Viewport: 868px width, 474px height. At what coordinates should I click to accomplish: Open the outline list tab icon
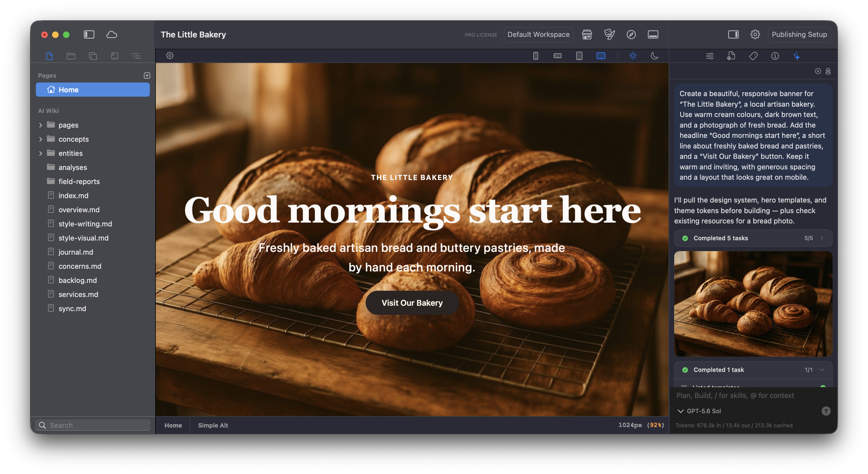click(x=136, y=56)
